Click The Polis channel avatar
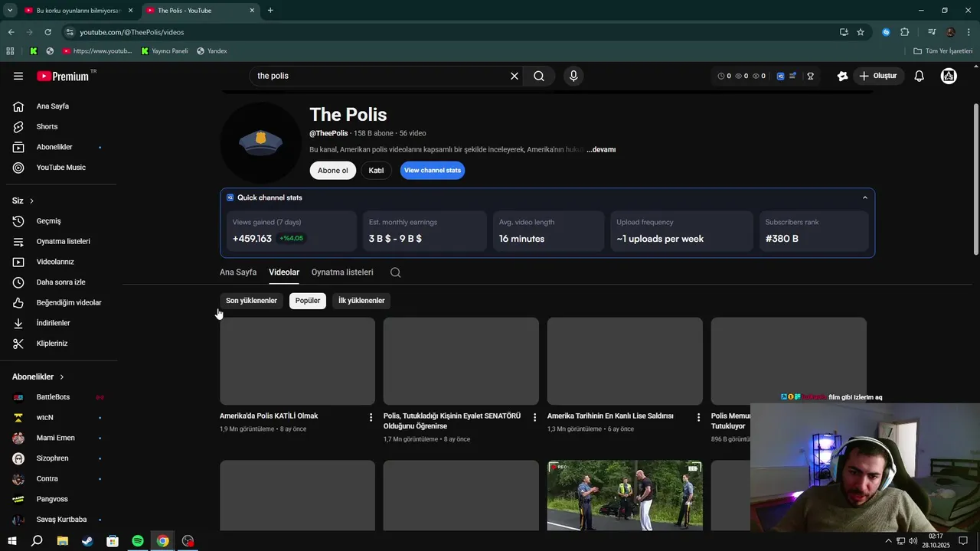This screenshot has height=551, width=980. pyautogui.click(x=260, y=142)
